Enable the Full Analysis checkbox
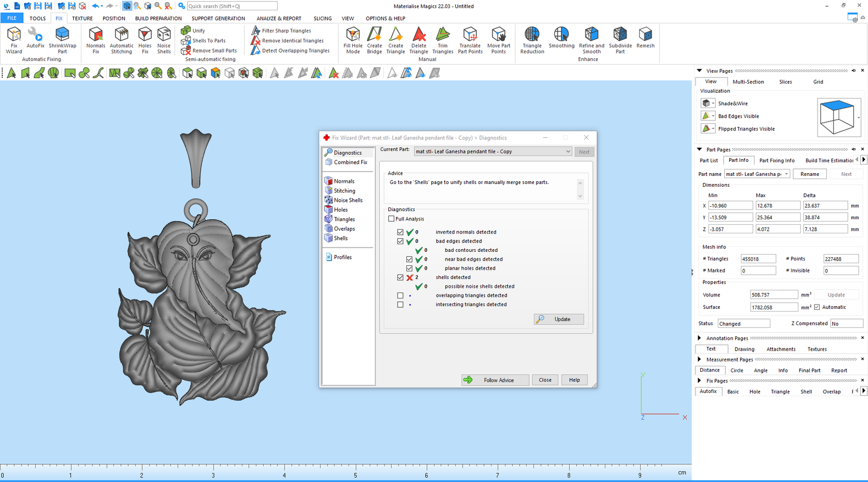This screenshot has height=482, width=868. coord(391,219)
